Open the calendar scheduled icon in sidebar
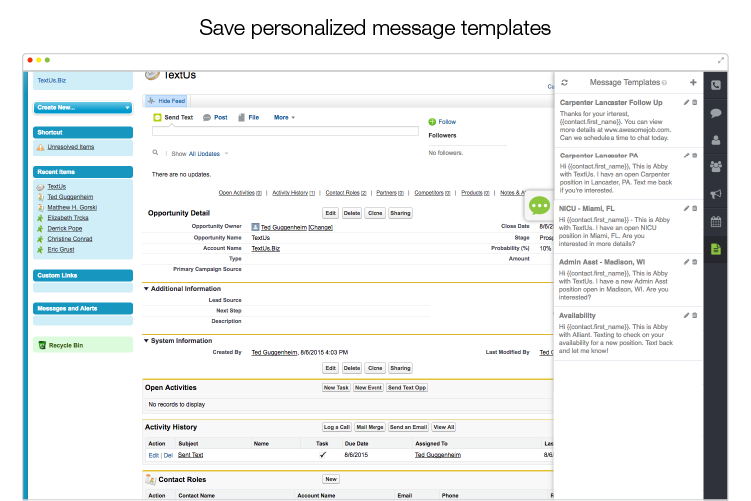The height and width of the screenshot is (501, 751). tap(716, 221)
